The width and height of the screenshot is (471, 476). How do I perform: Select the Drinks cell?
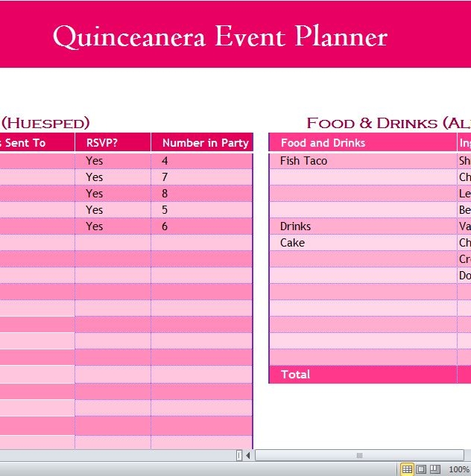click(295, 226)
